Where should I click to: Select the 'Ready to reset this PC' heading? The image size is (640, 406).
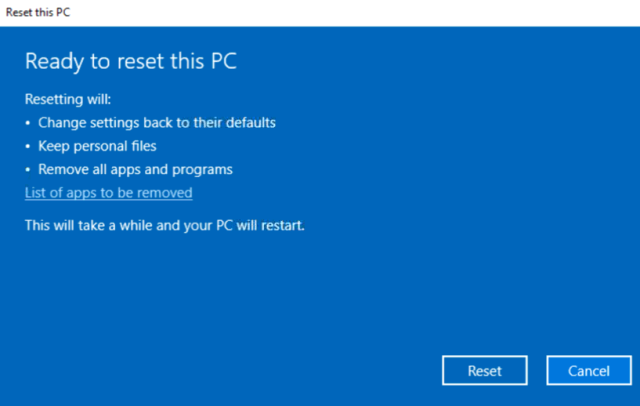click(130, 61)
